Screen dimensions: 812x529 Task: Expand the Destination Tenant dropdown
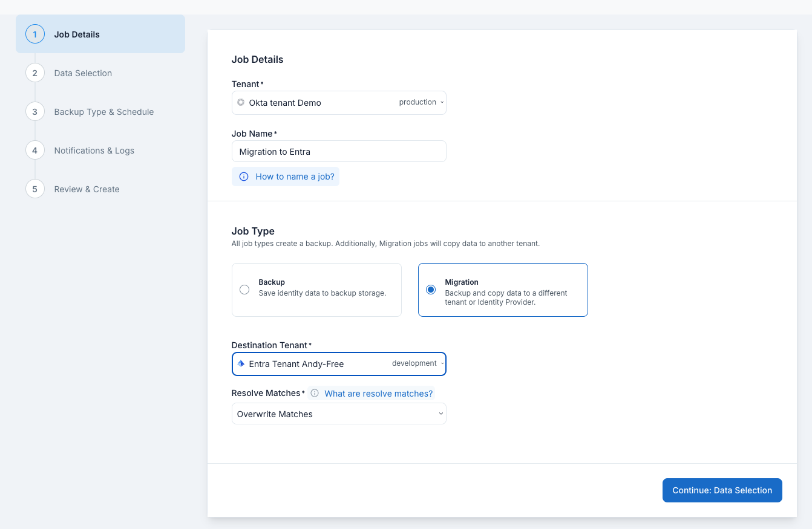pos(339,364)
